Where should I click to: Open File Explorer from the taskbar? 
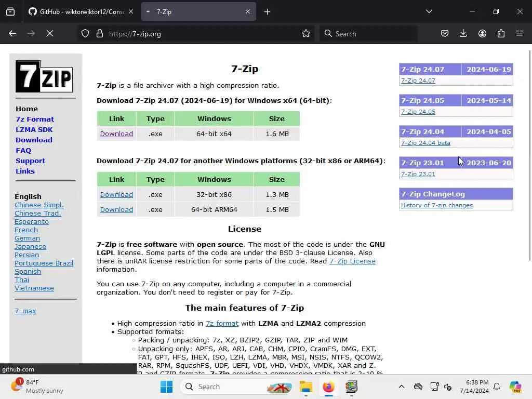pos(305,387)
